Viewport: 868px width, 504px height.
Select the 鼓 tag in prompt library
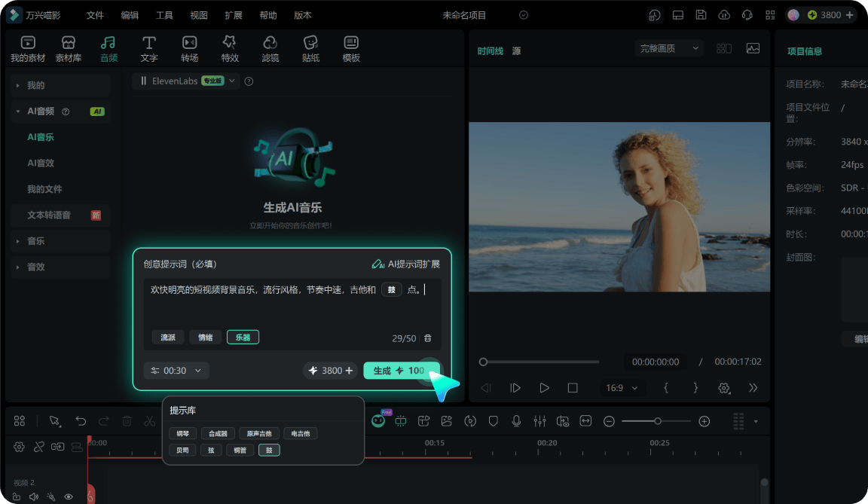point(269,451)
